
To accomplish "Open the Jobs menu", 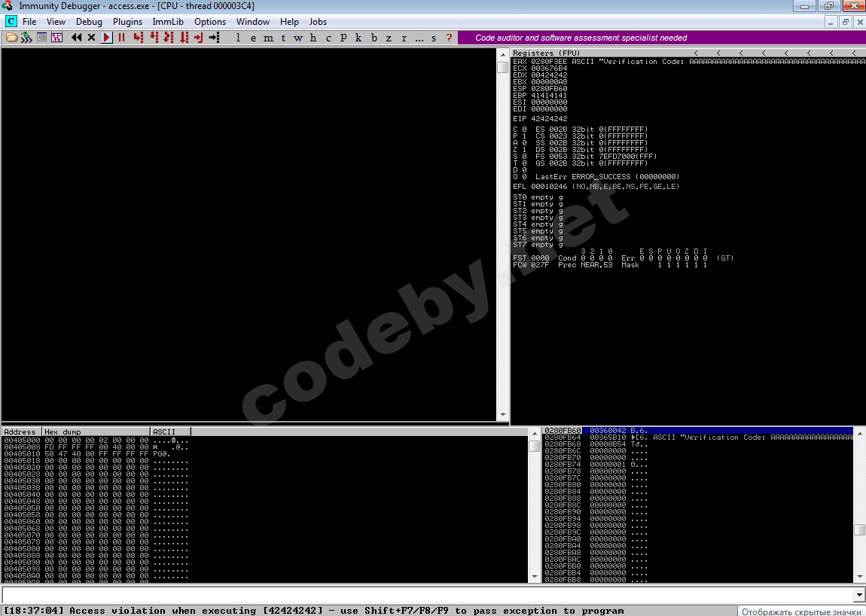I will (318, 22).
